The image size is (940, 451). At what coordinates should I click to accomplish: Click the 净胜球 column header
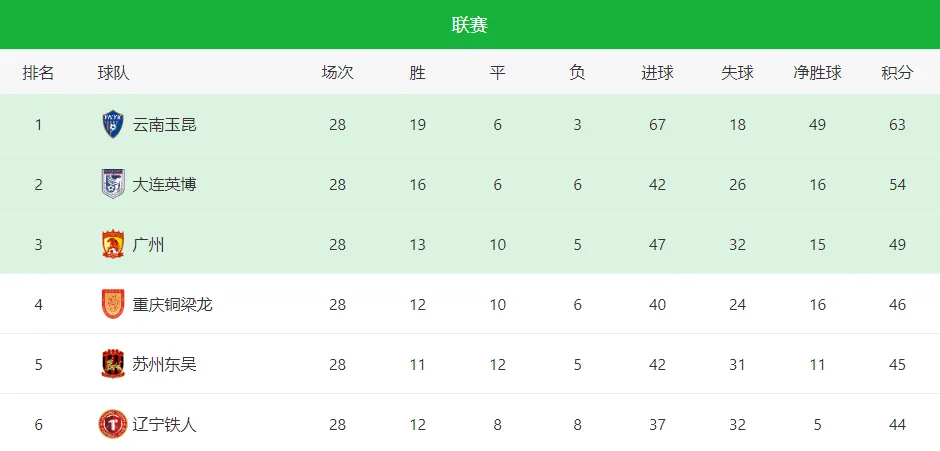point(817,73)
